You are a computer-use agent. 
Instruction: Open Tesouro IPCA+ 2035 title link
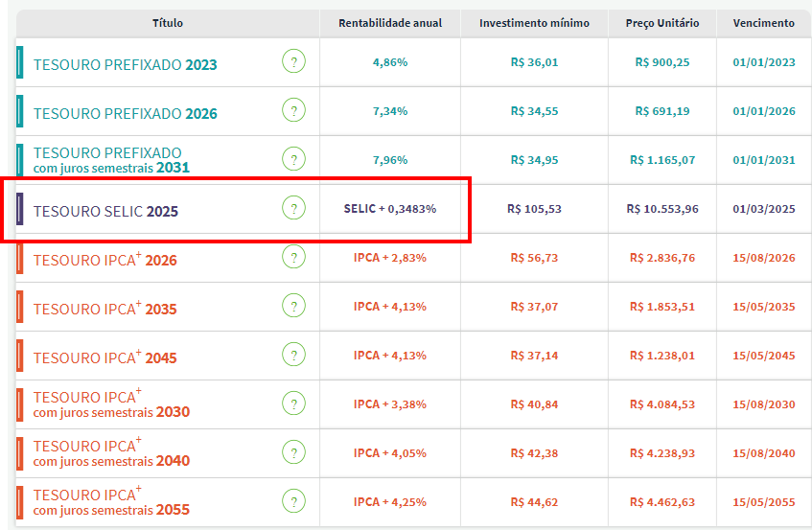(105, 310)
